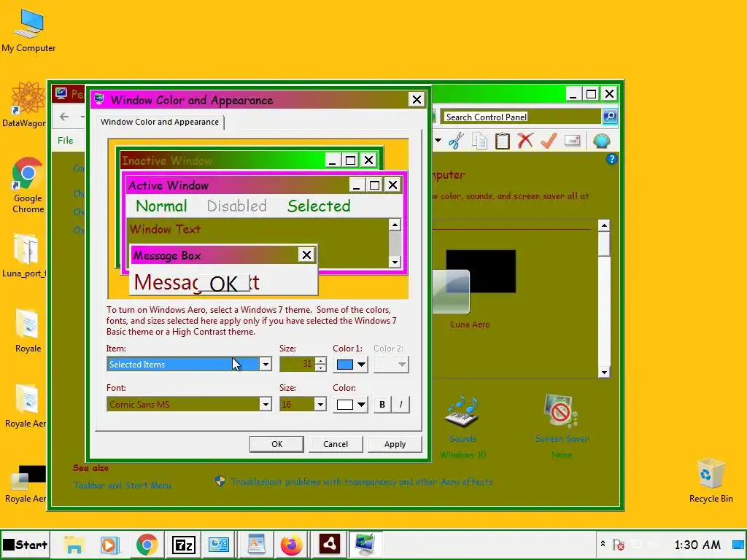Open the font document taskbar icon
747x560 pixels.
256,545
